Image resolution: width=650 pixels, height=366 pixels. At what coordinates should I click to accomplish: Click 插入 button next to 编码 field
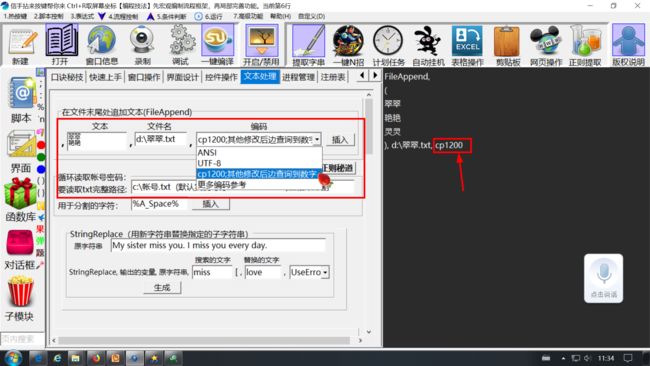(x=340, y=140)
